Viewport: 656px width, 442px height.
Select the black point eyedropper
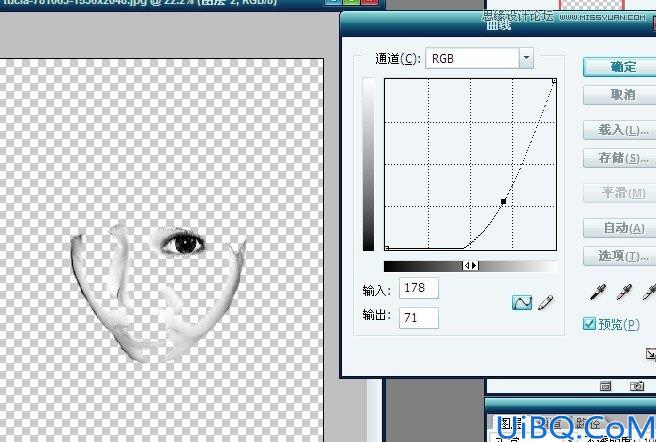pyautogui.click(x=598, y=292)
